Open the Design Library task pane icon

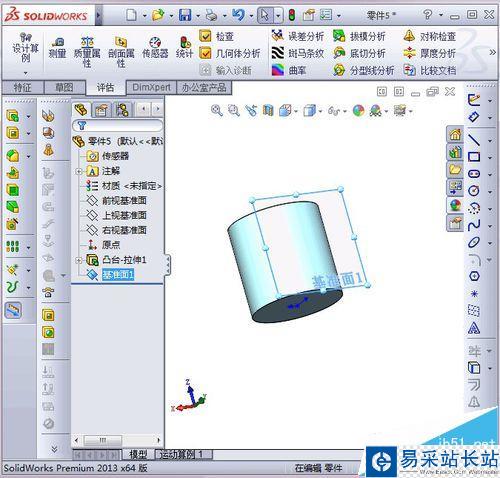point(455,152)
